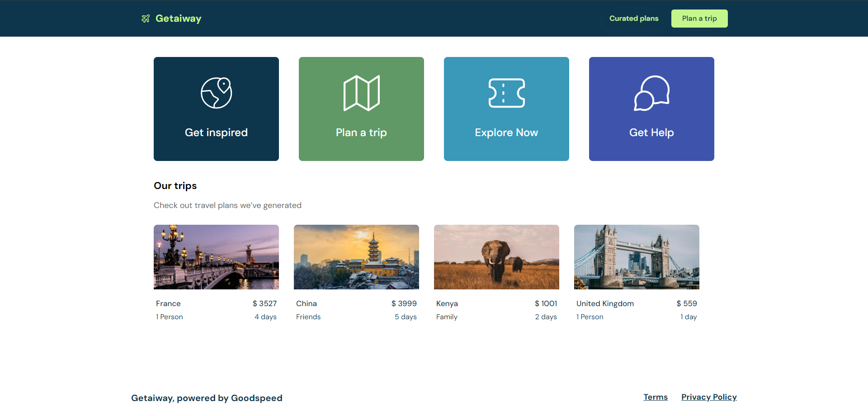Click the map icon on the green card
868x416 pixels.
point(362,93)
